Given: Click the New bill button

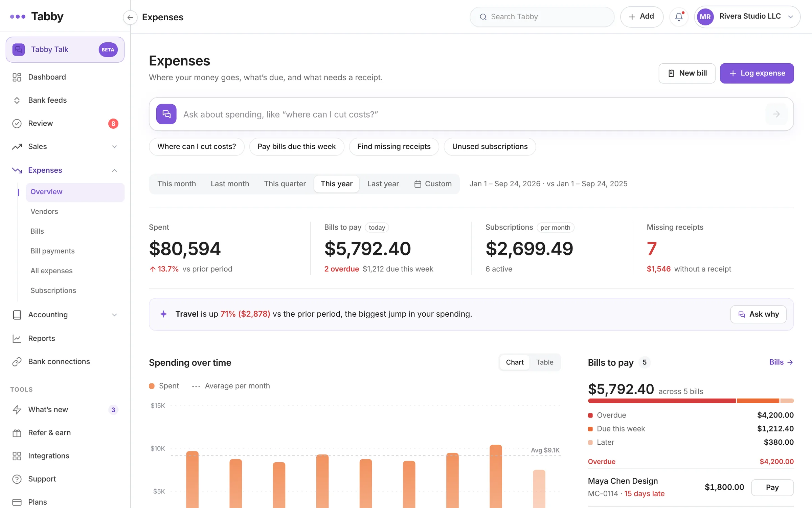Looking at the screenshot, I should tap(687, 73).
